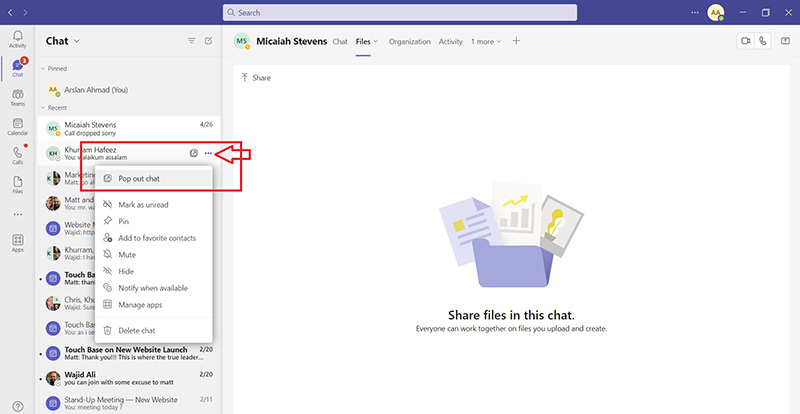Open the Calendar icon

tap(18, 127)
